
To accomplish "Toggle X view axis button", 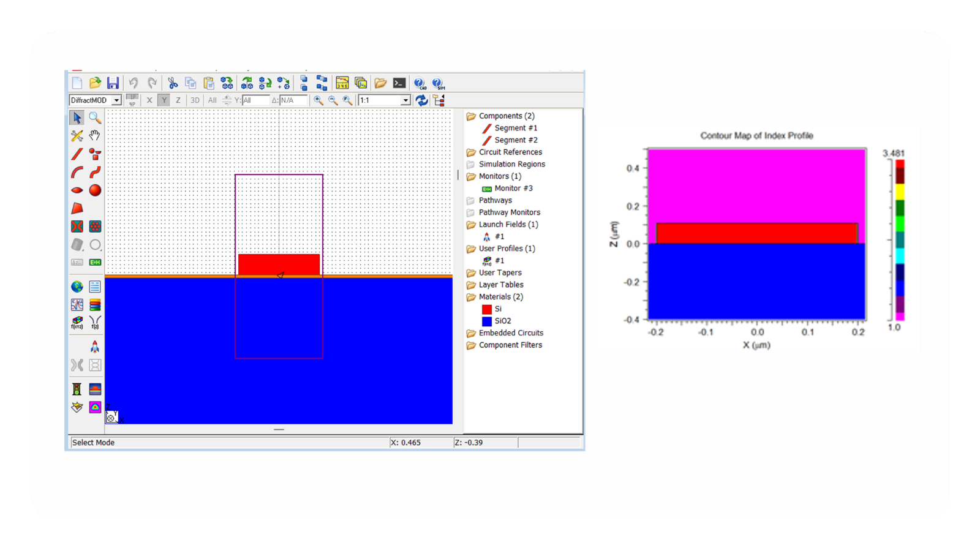I will [149, 100].
